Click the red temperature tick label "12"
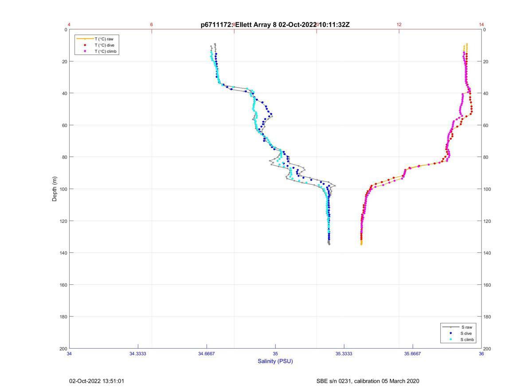 click(x=399, y=25)
